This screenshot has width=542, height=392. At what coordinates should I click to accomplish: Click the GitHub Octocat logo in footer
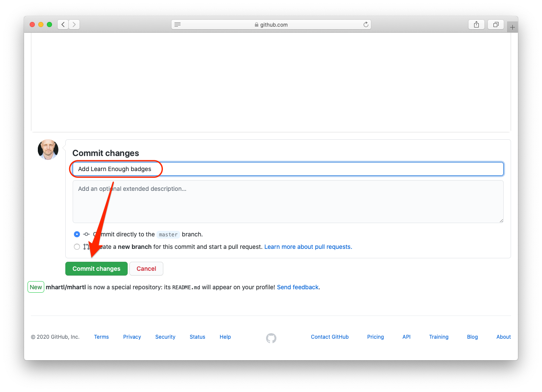click(x=271, y=338)
